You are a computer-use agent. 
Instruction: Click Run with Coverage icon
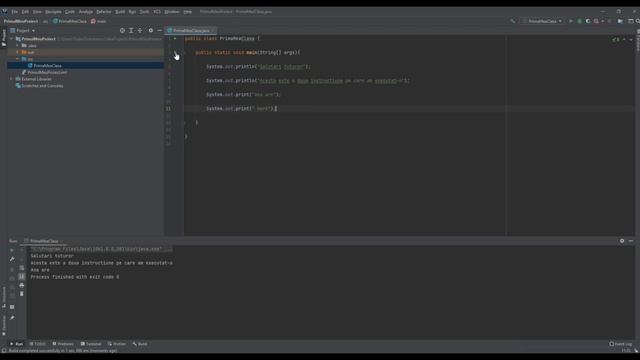click(x=588, y=21)
